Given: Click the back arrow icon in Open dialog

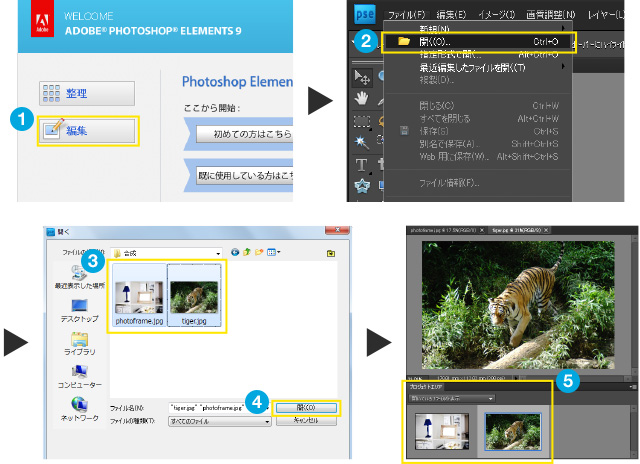Looking at the screenshot, I should tap(235, 252).
